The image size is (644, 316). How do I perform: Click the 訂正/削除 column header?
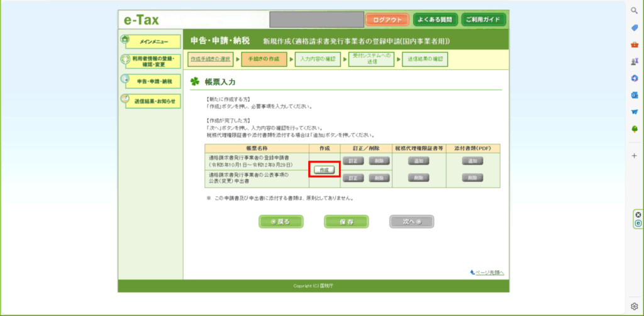[x=366, y=148]
